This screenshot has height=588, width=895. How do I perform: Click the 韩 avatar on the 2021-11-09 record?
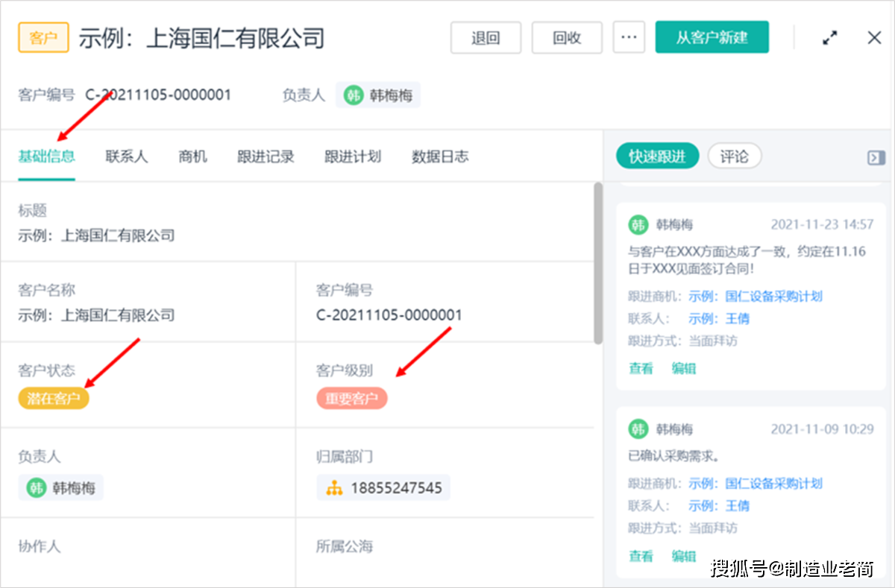click(638, 429)
